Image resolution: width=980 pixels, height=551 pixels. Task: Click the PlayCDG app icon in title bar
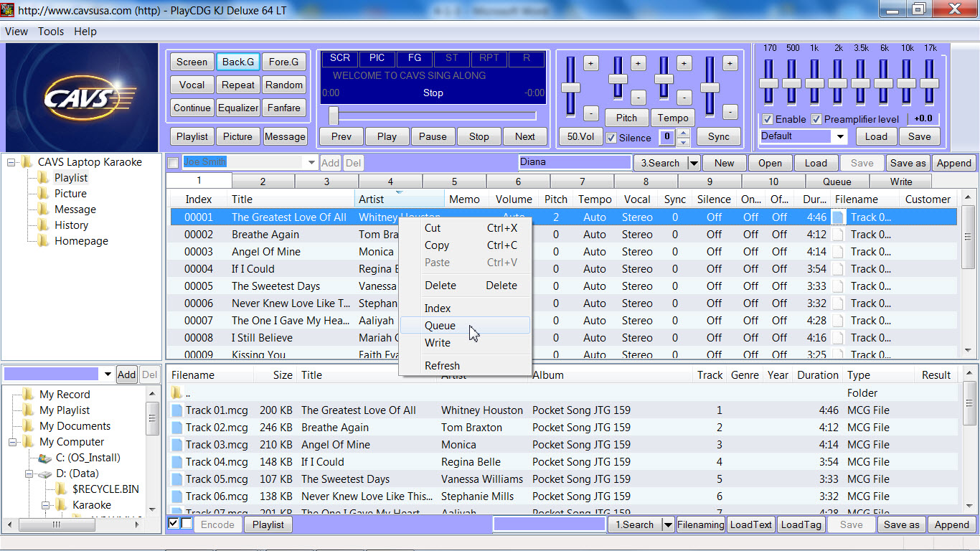8,10
